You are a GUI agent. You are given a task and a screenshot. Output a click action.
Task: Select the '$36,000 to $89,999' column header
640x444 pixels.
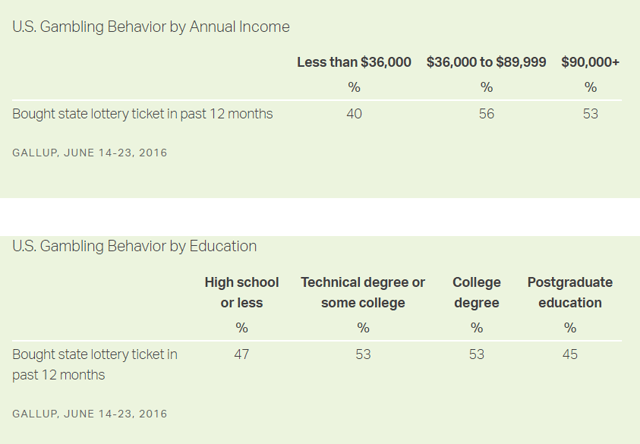tap(486, 62)
